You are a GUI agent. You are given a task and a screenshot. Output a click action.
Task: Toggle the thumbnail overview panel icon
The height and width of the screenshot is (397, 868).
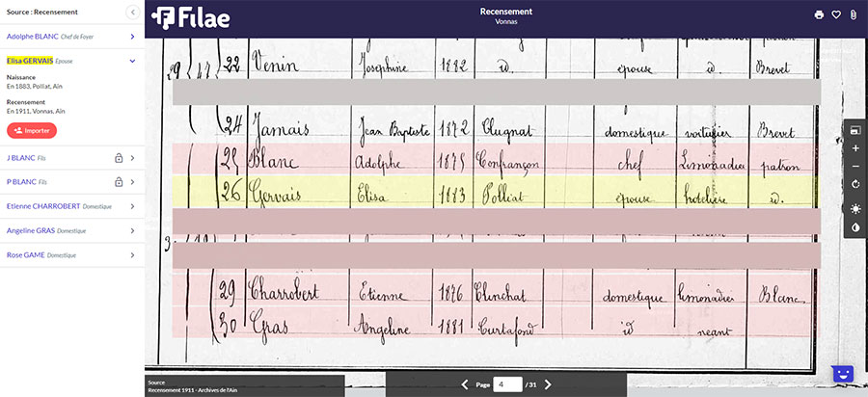pos(855,130)
